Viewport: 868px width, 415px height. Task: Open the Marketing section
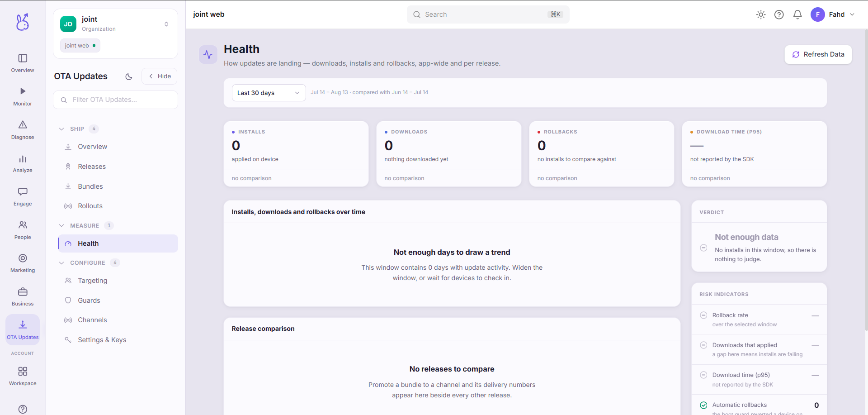(x=23, y=263)
